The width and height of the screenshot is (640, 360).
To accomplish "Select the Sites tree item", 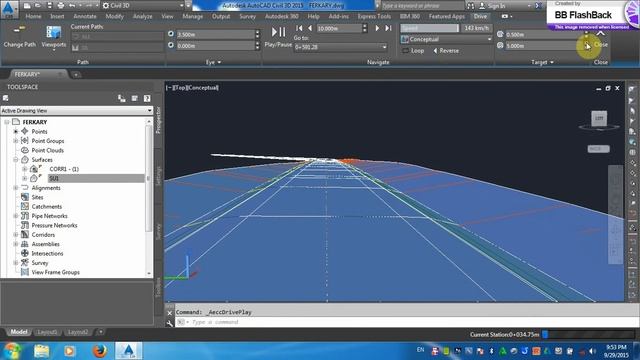I will (37, 197).
